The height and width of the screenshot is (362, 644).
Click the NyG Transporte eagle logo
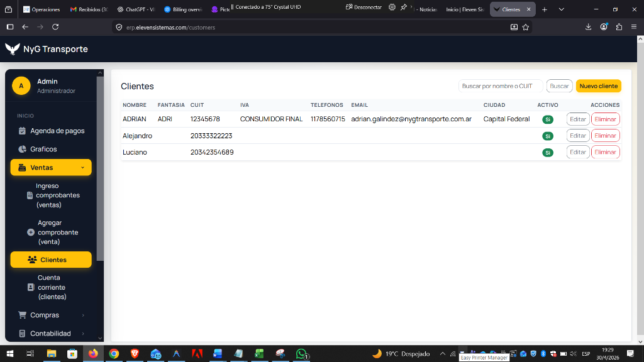[13, 49]
